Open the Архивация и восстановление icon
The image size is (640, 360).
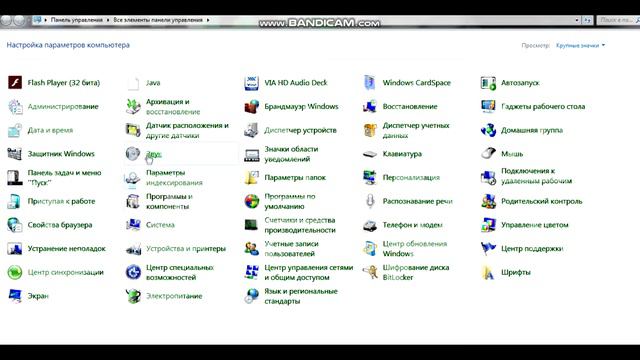point(133,107)
